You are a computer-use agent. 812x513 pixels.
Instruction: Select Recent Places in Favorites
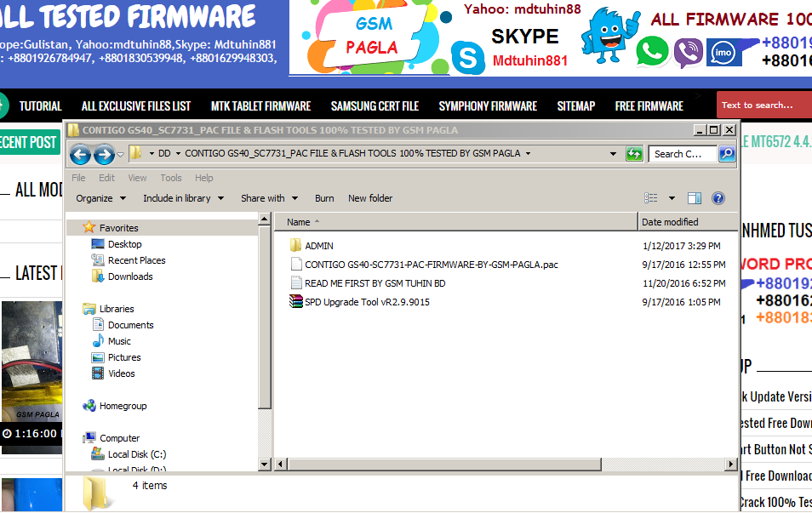click(137, 260)
